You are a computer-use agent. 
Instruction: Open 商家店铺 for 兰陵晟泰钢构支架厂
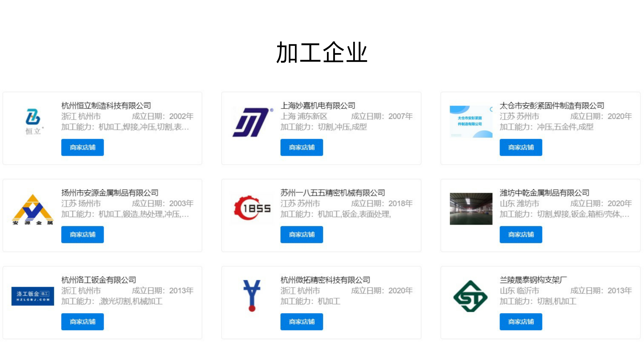[x=521, y=322]
